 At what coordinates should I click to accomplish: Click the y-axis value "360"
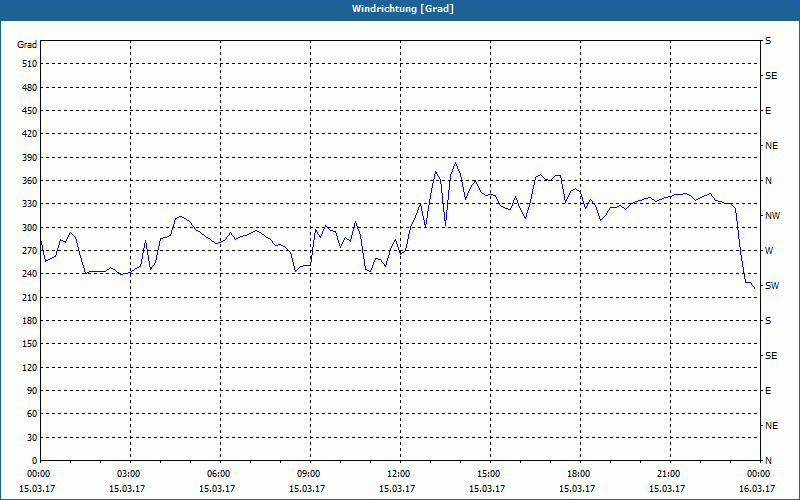point(30,181)
